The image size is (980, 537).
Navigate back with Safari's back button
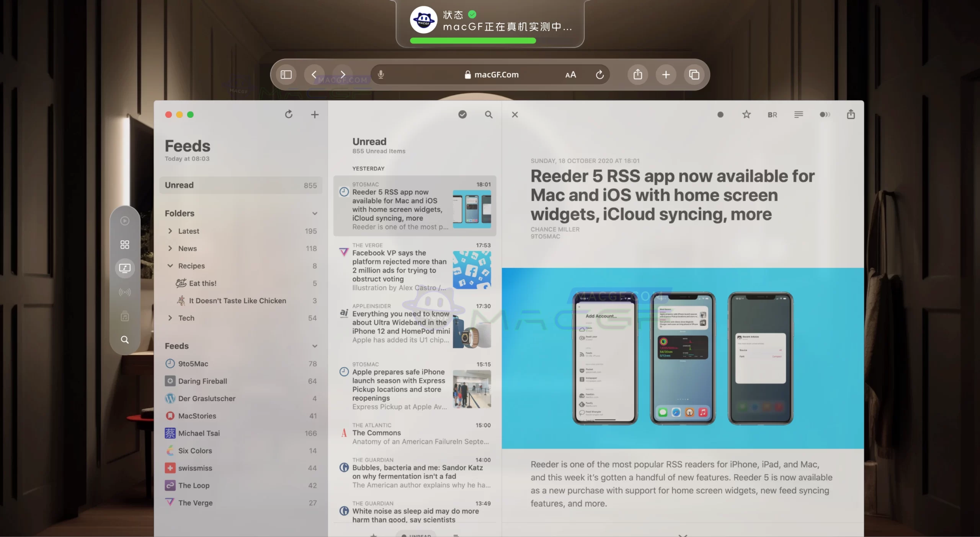[x=315, y=75]
